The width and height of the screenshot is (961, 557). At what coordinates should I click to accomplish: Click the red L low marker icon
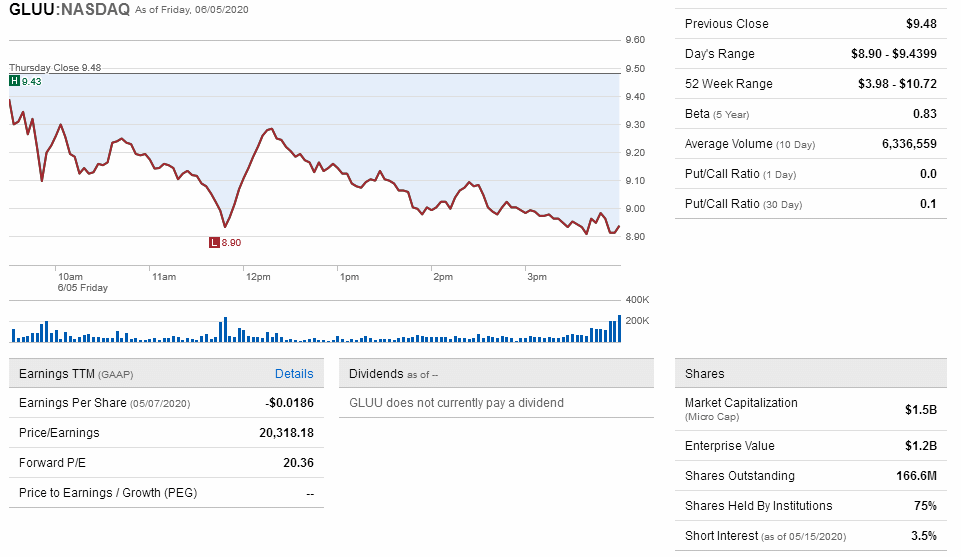coord(214,243)
